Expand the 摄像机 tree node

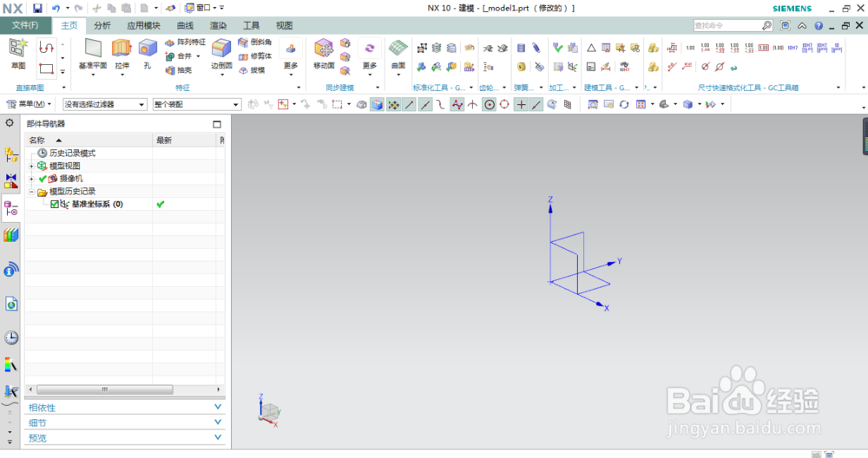point(31,179)
